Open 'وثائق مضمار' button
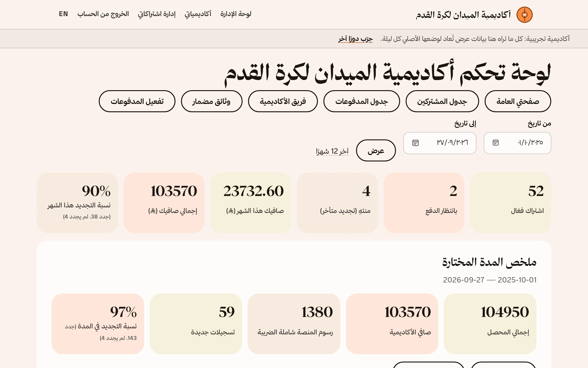Screen dimensions: 588x368 pyautogui.click(x=211, y=101)
